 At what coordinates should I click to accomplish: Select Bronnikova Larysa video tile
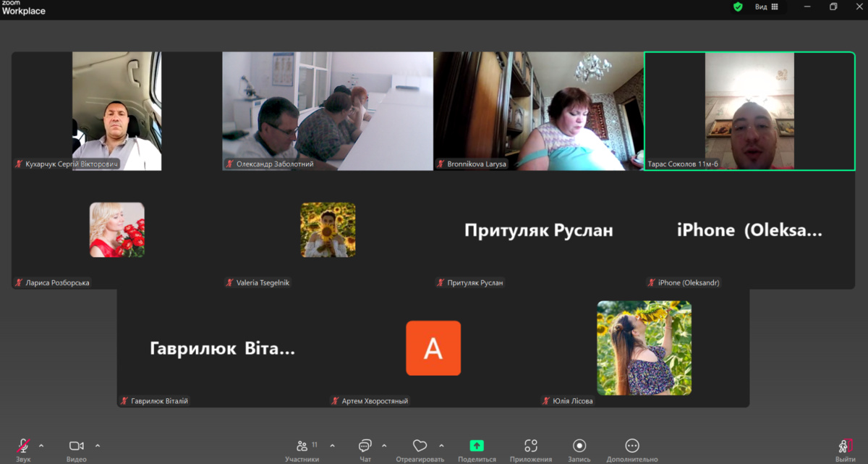[539, 111]
